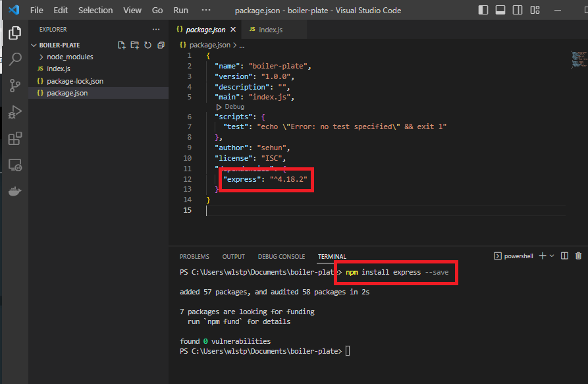Open the Selection menu
The width and height of the screenshot is (588, 384).
[95, 10]
